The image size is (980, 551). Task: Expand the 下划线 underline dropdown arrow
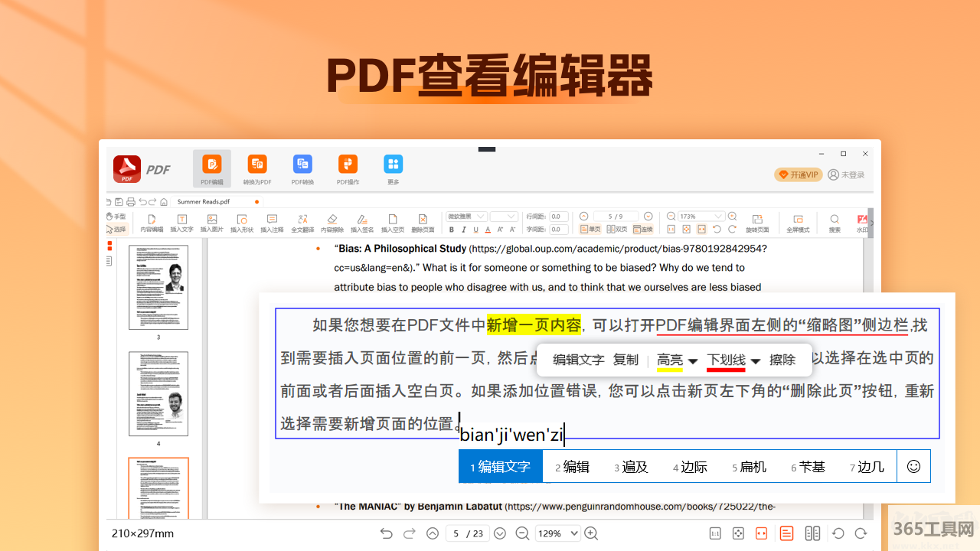[756, 361]
